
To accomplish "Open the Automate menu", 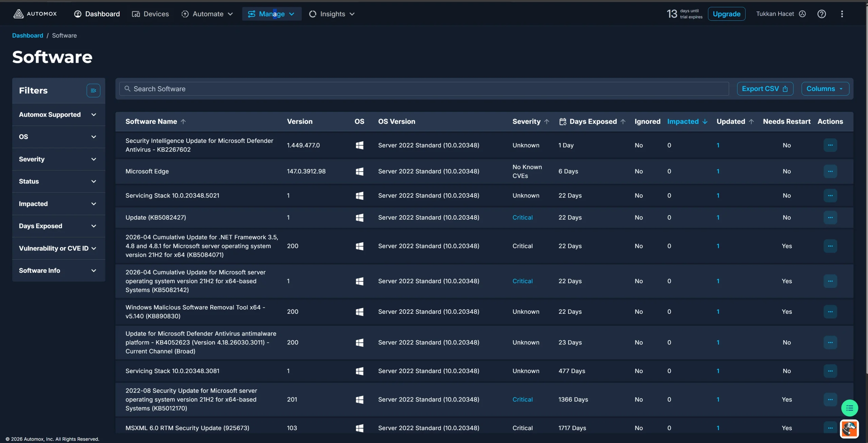I will click(x=207, y=14).
